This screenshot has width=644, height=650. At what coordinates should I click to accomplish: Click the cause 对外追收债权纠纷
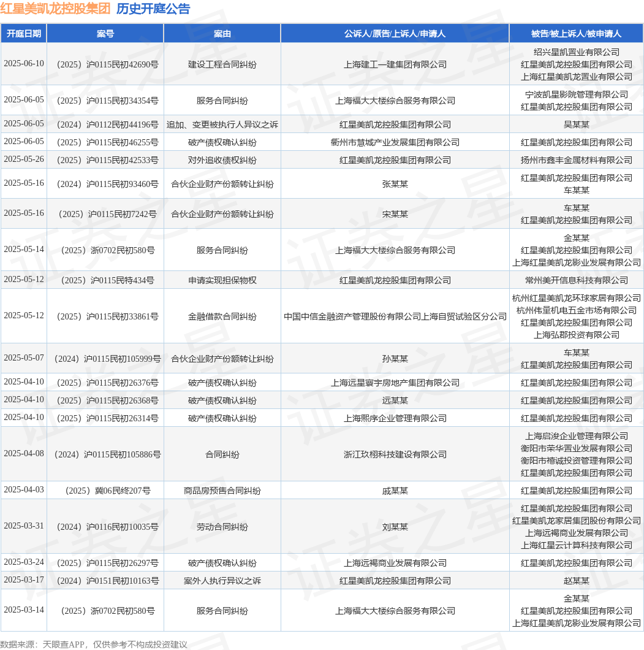[x=222, y=160]
